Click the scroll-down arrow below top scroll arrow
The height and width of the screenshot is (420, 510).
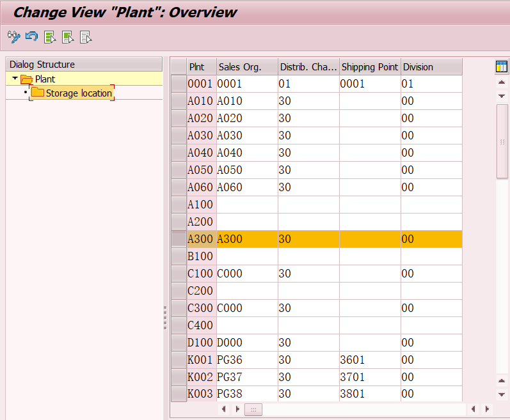click(x=502, y=96)
